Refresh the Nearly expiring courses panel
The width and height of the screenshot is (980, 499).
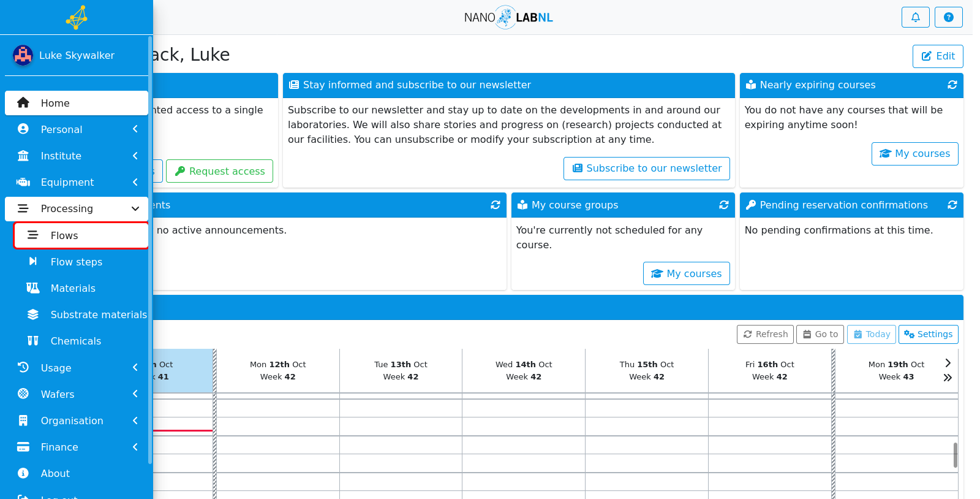952,85
